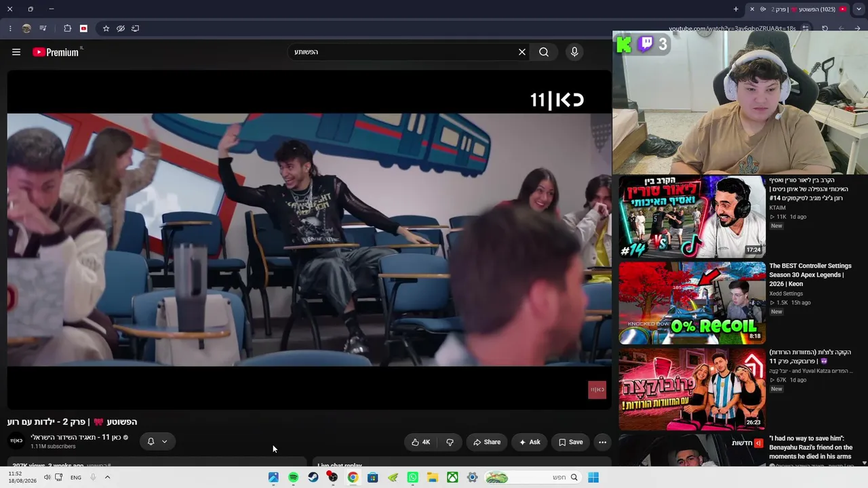
Task: Open Microsoft Store from the taskbar
Action: (372, 477)
